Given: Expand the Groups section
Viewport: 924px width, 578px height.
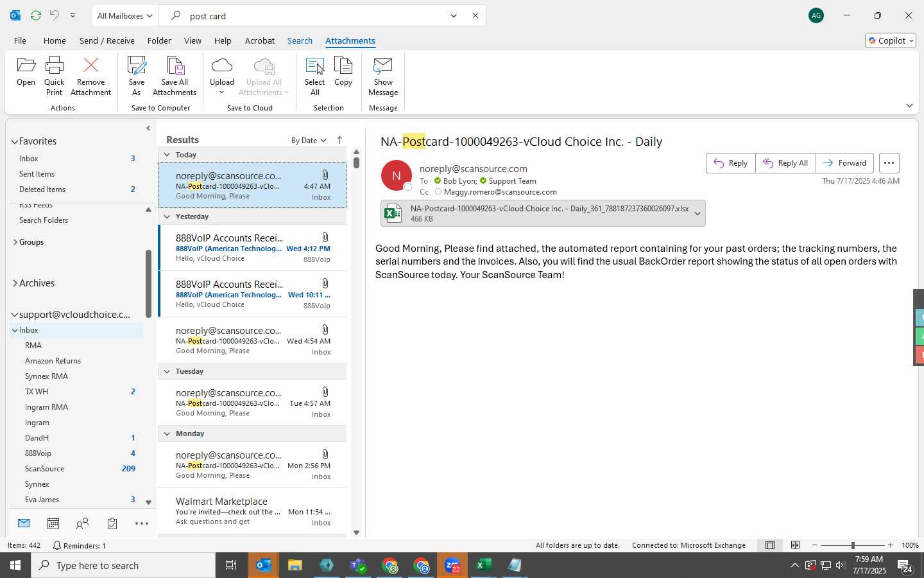Looking at the screenshot, I should 15,242.
